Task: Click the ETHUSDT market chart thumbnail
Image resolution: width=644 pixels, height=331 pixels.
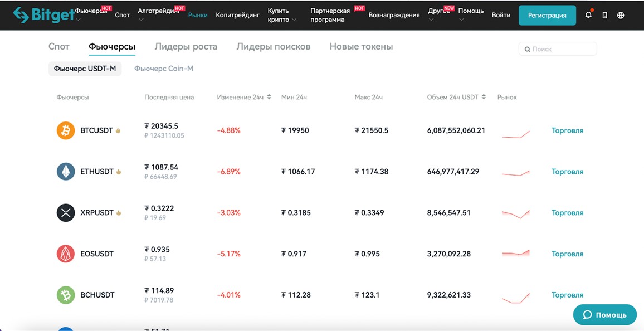Action: (x=516, y=173)
